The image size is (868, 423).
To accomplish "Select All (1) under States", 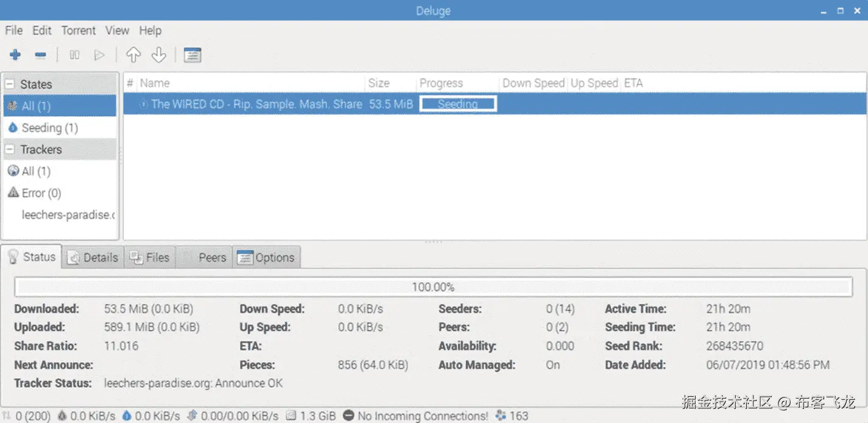I will [x=60, y=106].
